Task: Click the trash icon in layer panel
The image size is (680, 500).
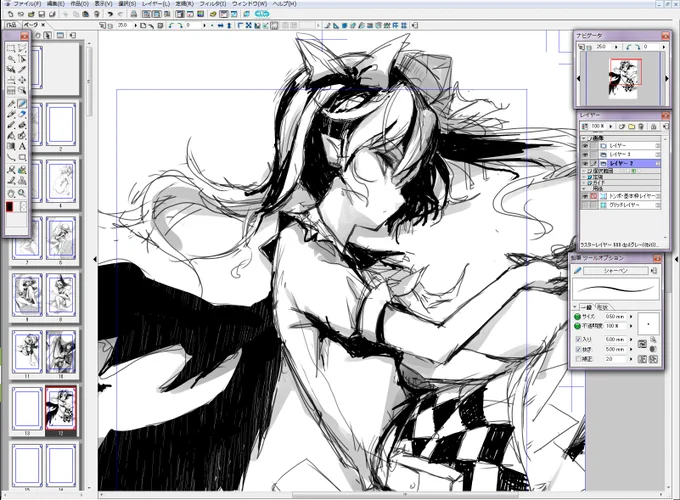Action: 641,126
